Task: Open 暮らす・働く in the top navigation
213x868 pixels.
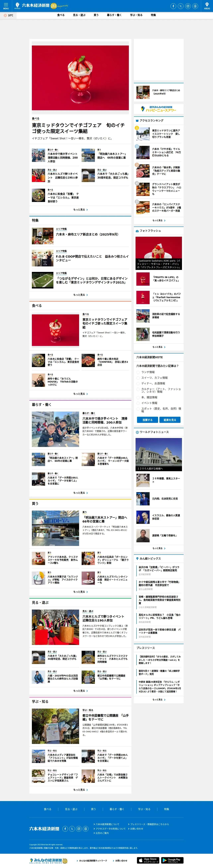Action: [x=114, y=15]
